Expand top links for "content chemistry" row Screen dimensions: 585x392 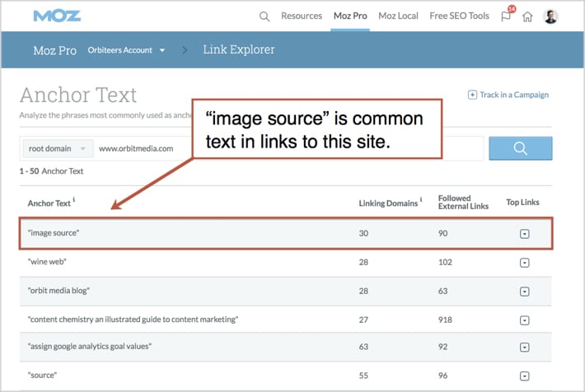click(x=525, y=320)
